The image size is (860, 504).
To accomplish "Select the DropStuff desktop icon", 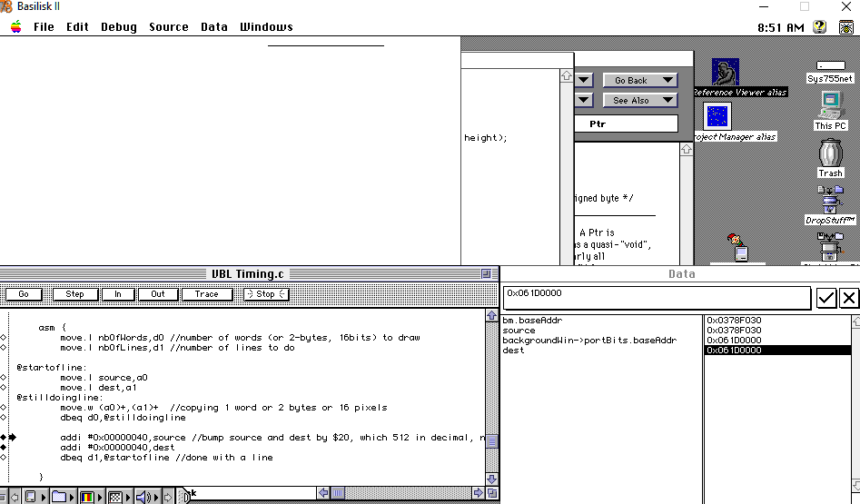I will pyautogui.click(x=830, y=200).
